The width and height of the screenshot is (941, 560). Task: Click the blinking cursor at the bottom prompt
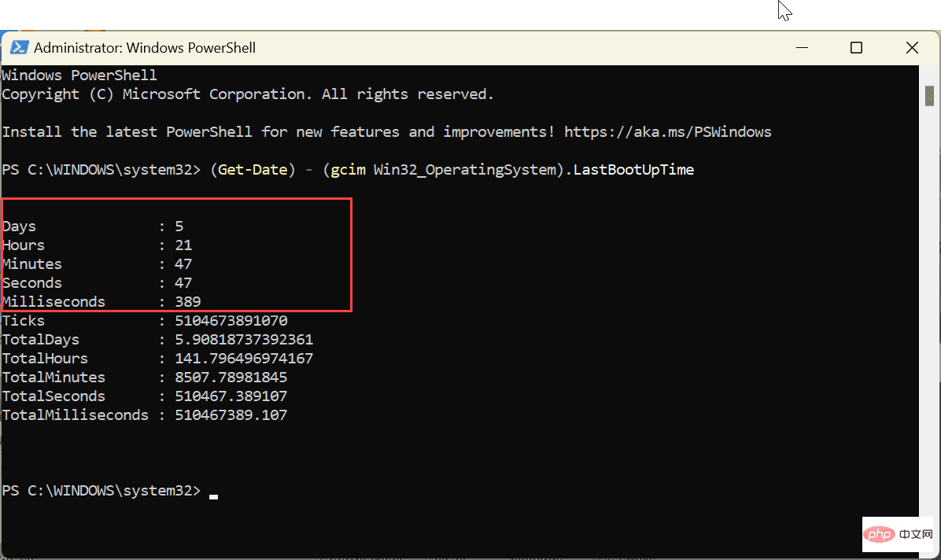pos(214,496)
